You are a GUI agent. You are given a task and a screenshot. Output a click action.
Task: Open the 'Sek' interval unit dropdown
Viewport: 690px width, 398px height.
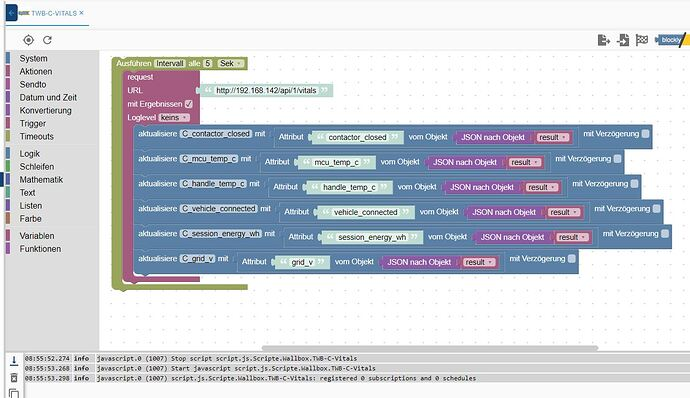(231, 63)
